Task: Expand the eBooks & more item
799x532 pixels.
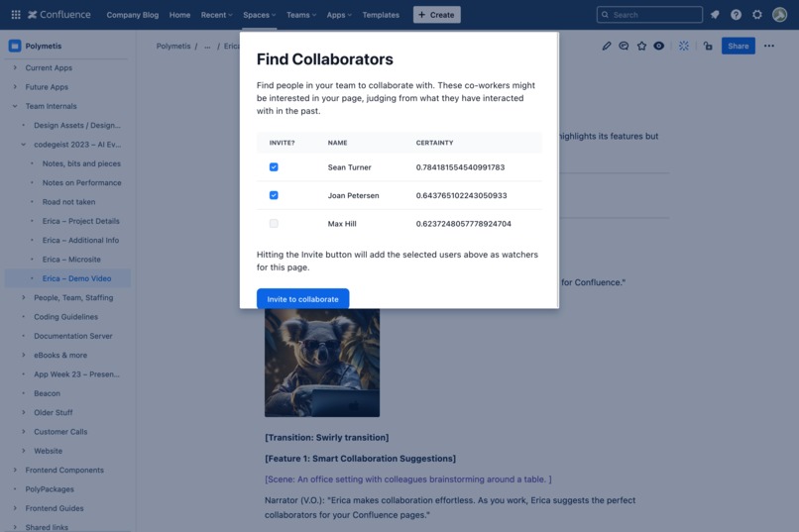Action: click(24, 355)
